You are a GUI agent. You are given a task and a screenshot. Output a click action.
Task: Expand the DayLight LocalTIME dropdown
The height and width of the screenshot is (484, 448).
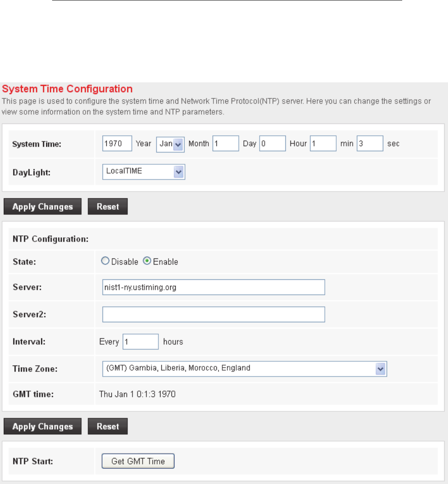point(143,171)
